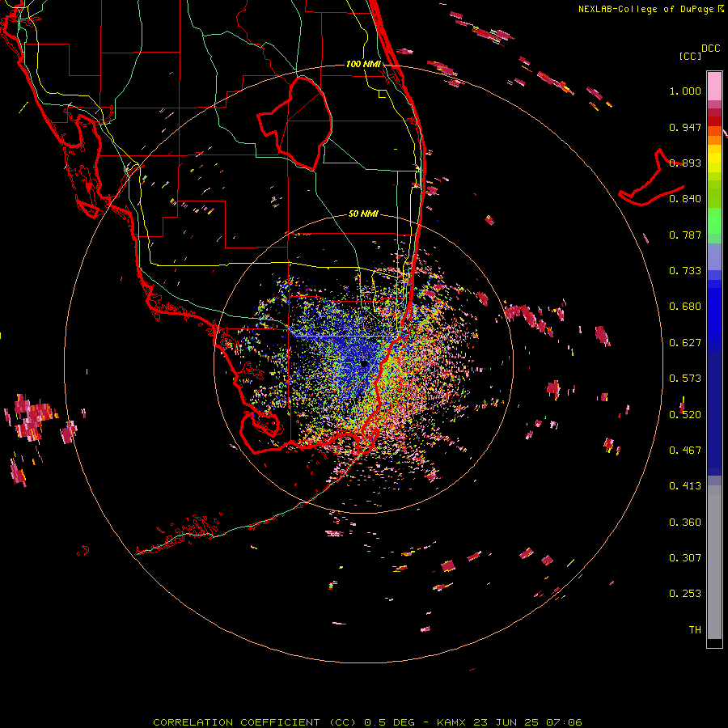The image size is (728, 728).
Task: Click the 0.680 scale value
Action: click(x=685, y=307)
